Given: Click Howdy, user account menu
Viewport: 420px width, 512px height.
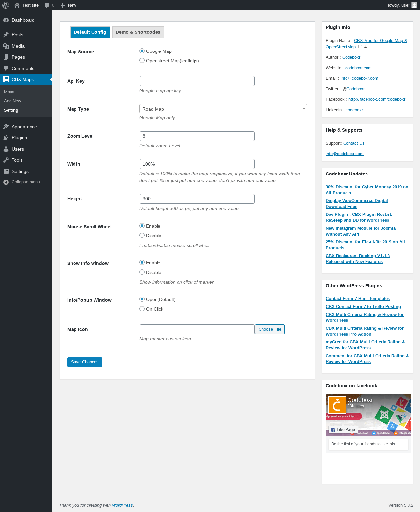Looking at the screenshot, I should [x=402, y=5].
